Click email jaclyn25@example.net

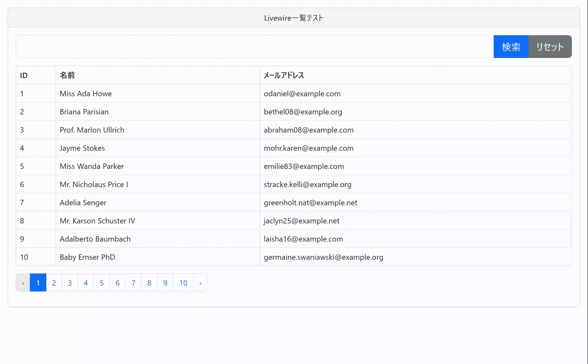click(x=301, y=221)
